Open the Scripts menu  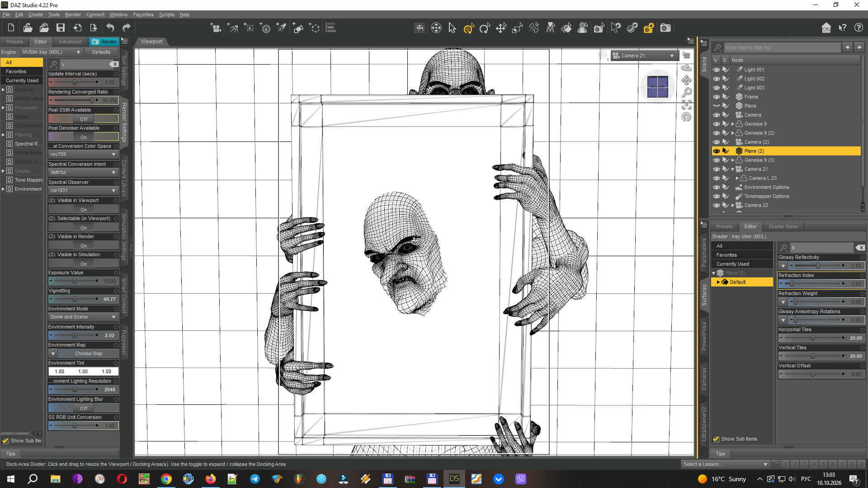[x=166, y=14]
